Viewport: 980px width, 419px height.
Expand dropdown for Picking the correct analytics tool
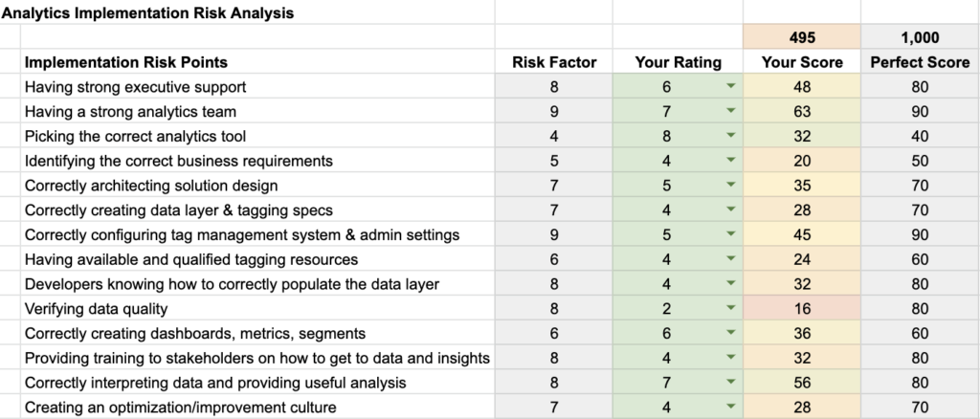pyautogui.click(x=730, y=136)
